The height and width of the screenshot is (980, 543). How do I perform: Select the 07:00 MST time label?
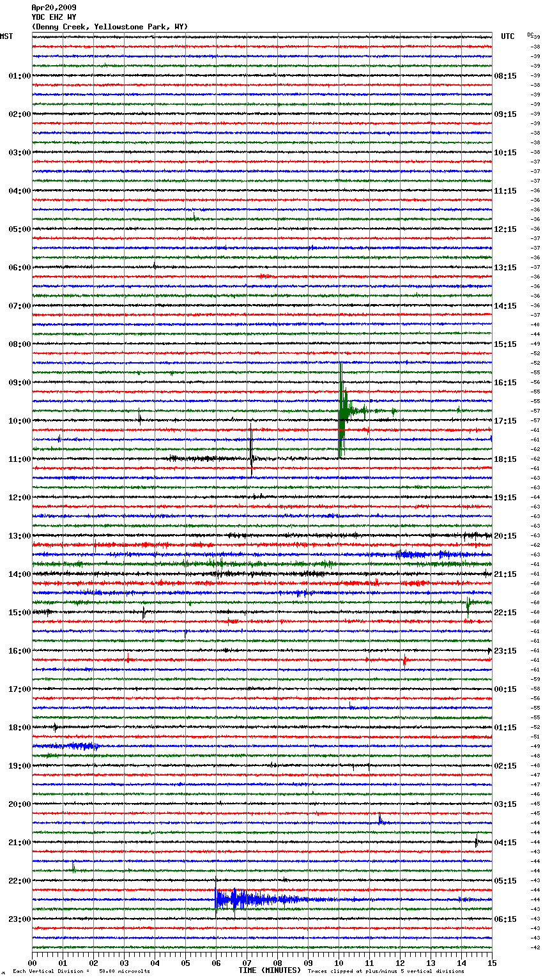point(20,306)
